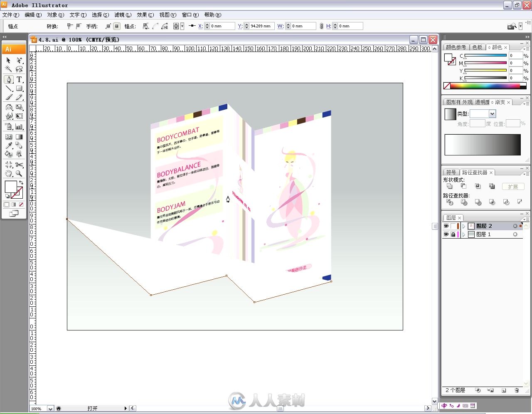Select the Blend tool

(x=19, y=145)
